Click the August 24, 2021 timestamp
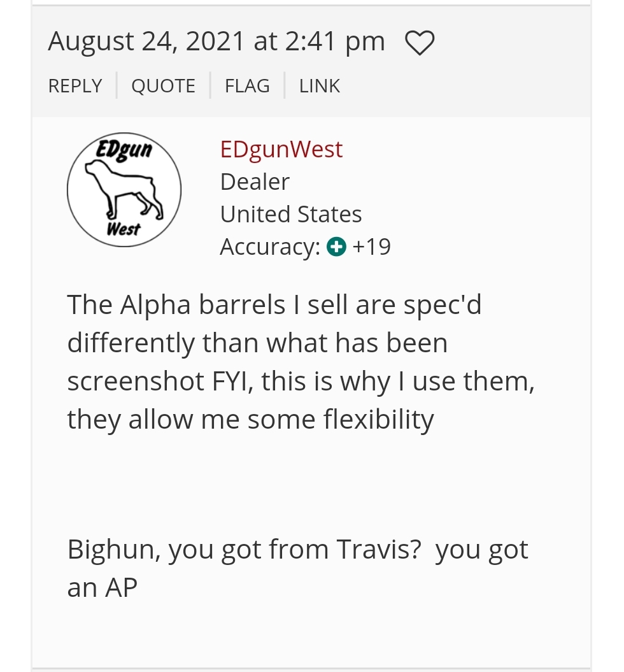 click(216, 42)
